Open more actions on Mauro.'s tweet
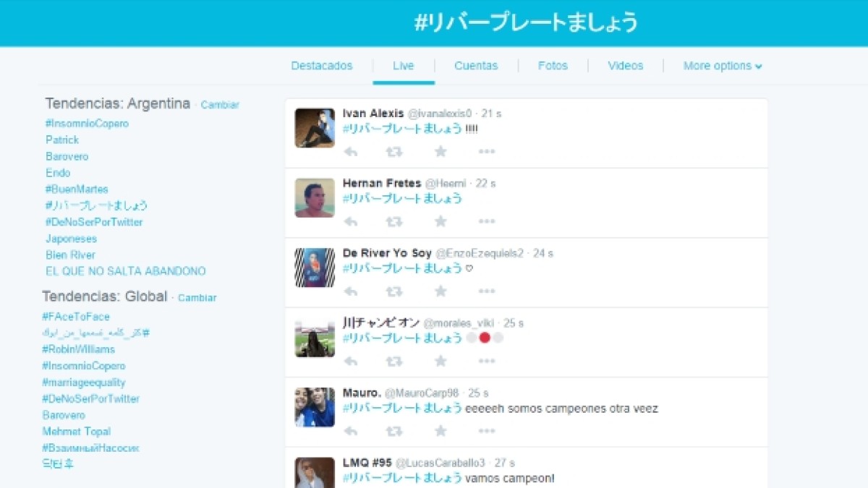 coord(487,431)
